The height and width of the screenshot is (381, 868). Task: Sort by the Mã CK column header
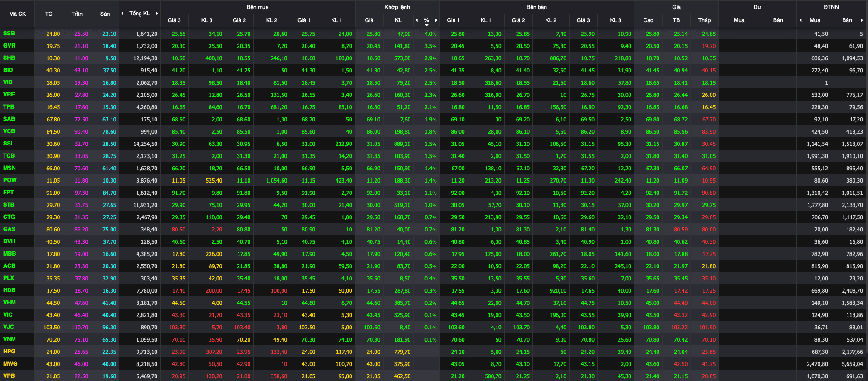point(17,14)
